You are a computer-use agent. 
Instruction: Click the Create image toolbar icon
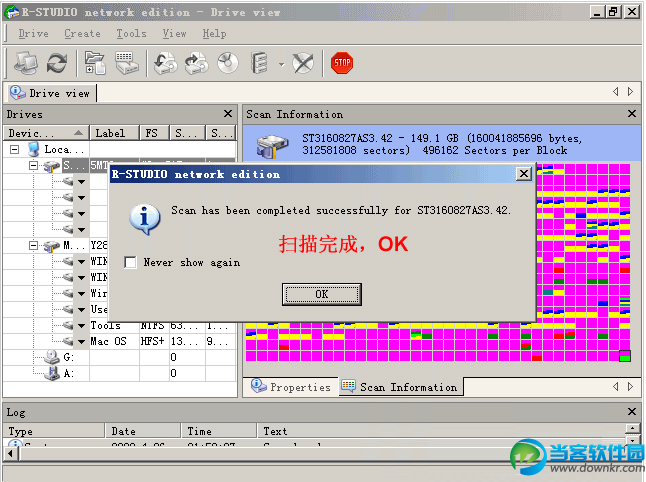pos(197,63)
